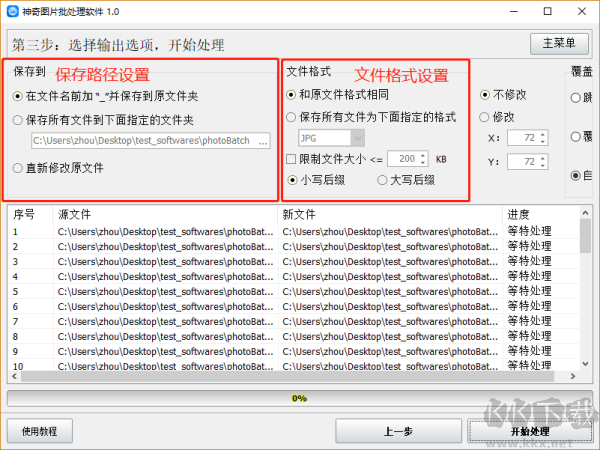The width and height of the screenshot is (600, 450).
Task: Enable 限制文件大小 checkbox
Action: point(291,159)
